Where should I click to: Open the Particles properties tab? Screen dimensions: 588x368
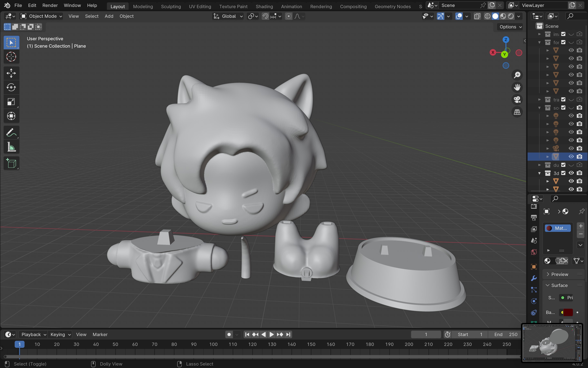click(534, 290)
